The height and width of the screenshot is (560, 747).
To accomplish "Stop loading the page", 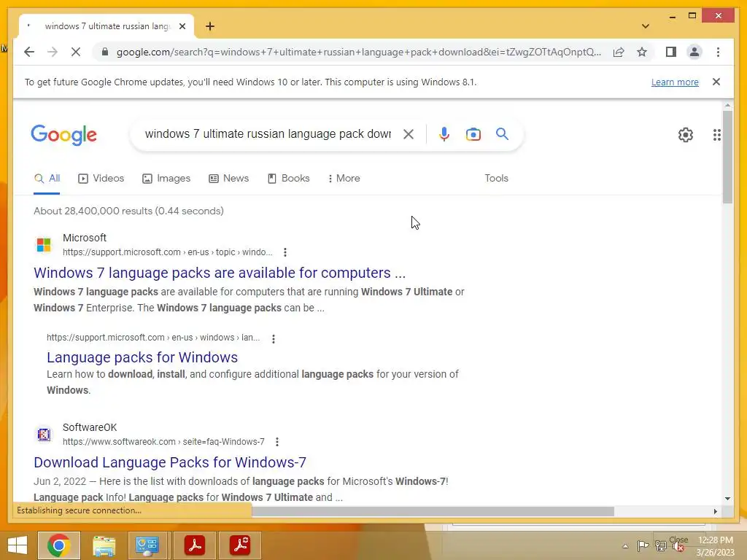I will pyautogui.click(x=76, y=52).
